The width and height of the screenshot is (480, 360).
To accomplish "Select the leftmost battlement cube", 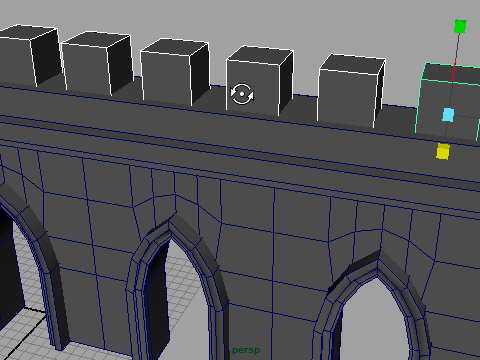I will (30, 55).
